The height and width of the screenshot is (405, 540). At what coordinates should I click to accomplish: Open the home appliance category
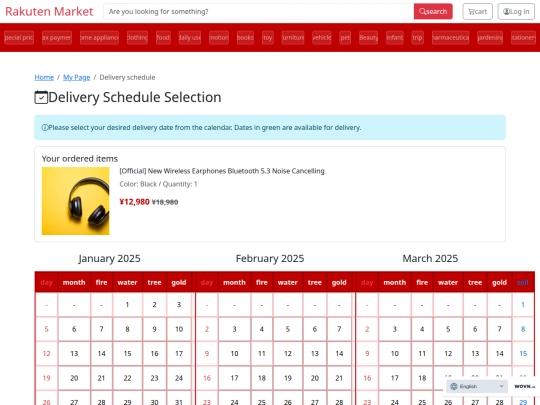[99, 38]
